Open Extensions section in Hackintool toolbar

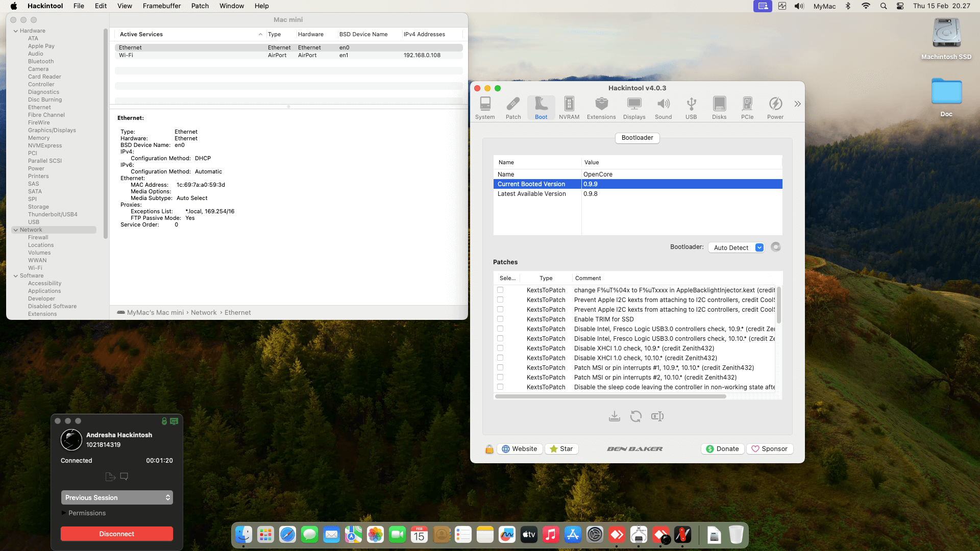[601, 108]
